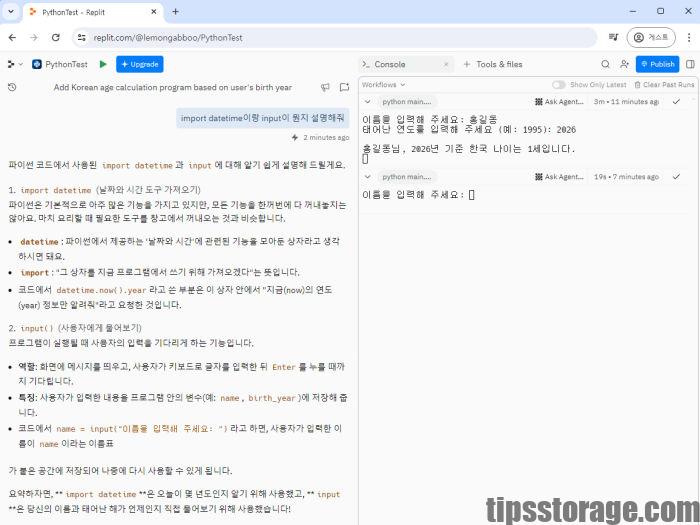Viewport: 700px width, 525px height.
Task: Click the first python main command label
Action: (407, 102)
